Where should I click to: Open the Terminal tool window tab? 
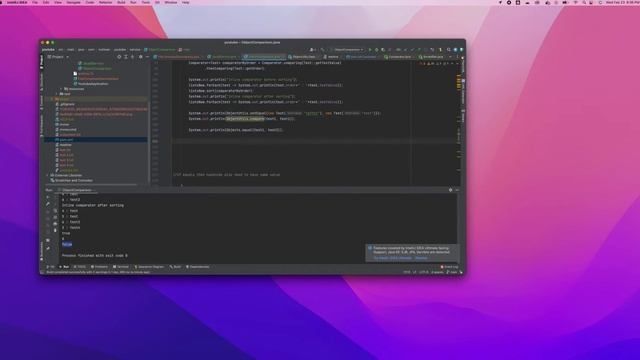(121, 267)
